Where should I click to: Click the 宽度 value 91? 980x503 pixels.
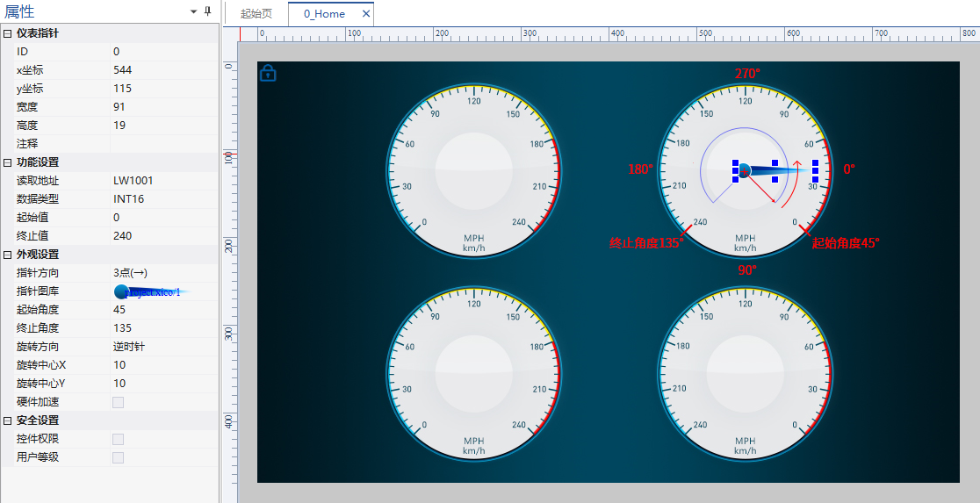(x=164, y=107)
